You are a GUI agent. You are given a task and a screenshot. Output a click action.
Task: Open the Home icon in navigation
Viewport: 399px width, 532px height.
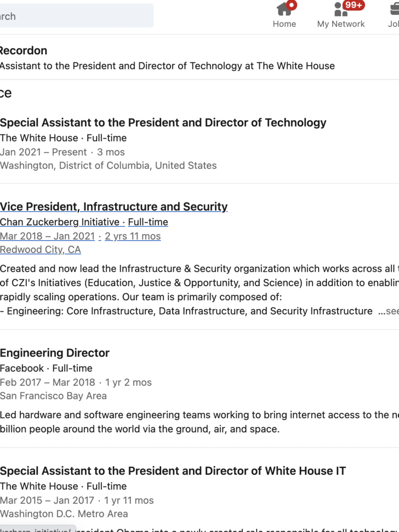283,9
